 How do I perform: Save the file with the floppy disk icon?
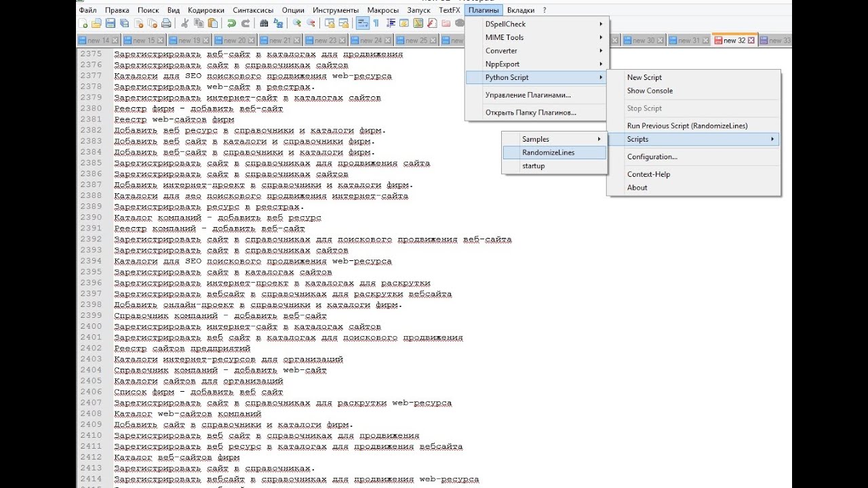coord(110,24)
